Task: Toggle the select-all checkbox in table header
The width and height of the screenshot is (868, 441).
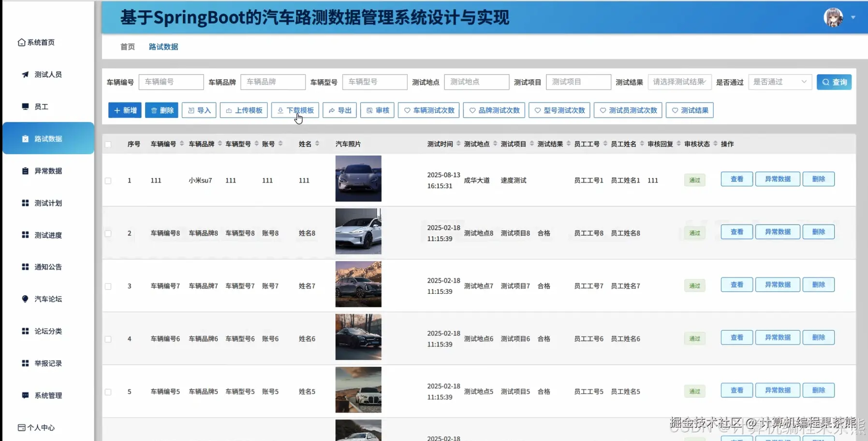Action: tap(108, 144)
